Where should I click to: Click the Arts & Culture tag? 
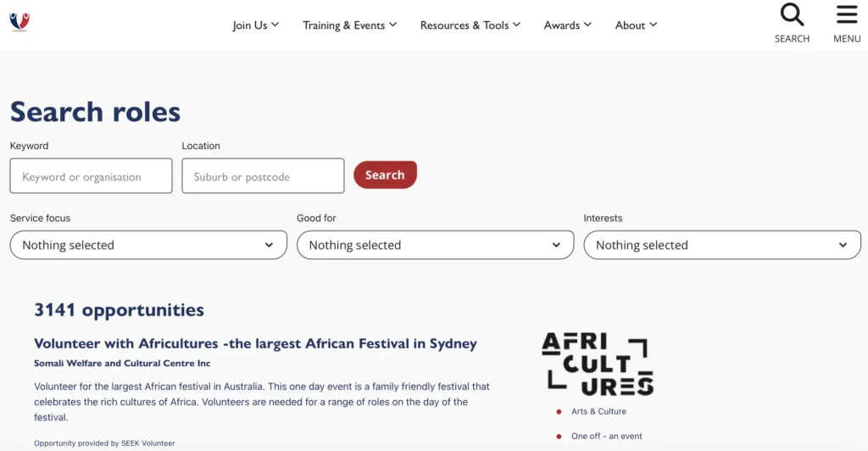pos(598,412)
